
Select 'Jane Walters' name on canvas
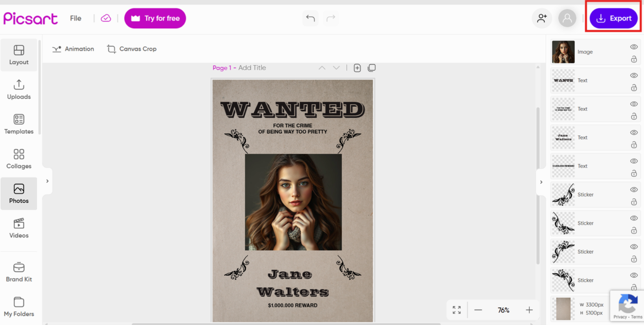(x=293, y=283)
